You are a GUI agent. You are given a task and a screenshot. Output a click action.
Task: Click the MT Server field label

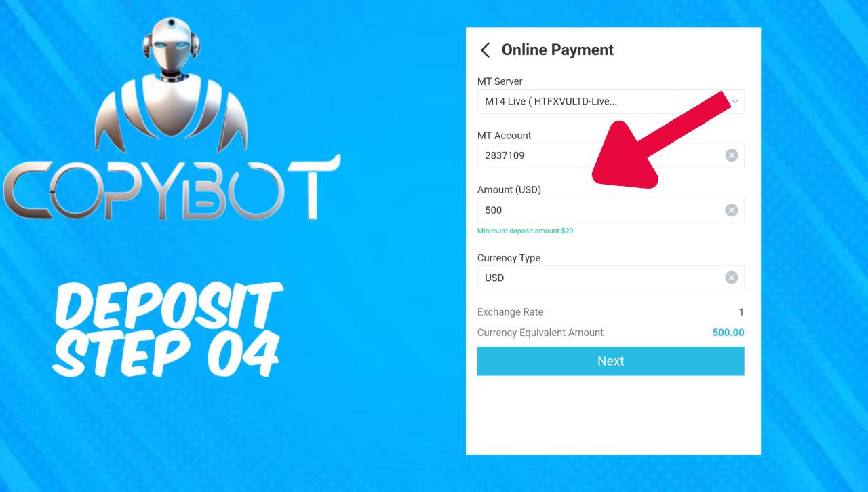[x=500, y=81]
